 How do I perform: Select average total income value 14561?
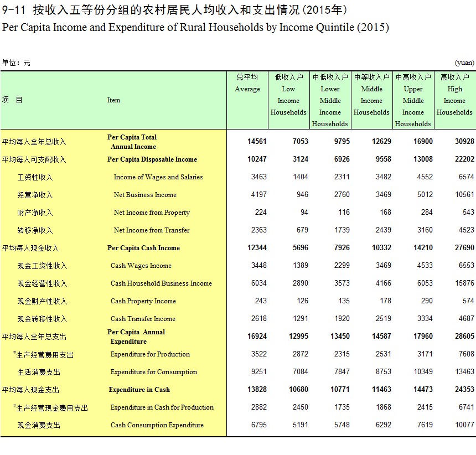coord(256,142)
